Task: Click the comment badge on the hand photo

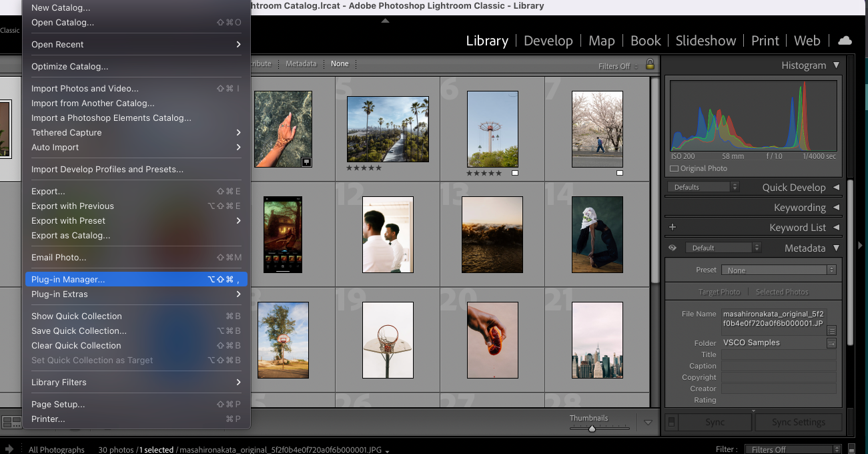Action: [306, 162]
